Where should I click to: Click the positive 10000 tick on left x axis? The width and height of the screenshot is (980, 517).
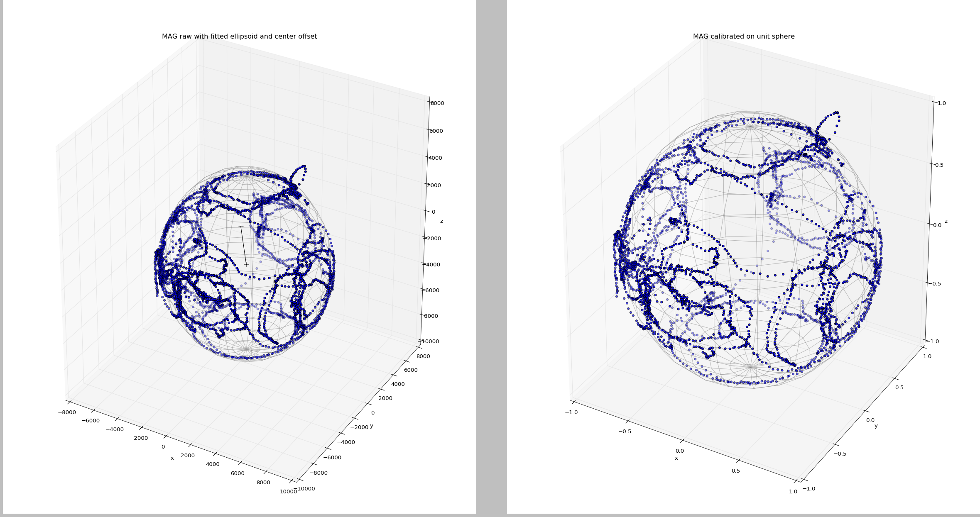288,492
